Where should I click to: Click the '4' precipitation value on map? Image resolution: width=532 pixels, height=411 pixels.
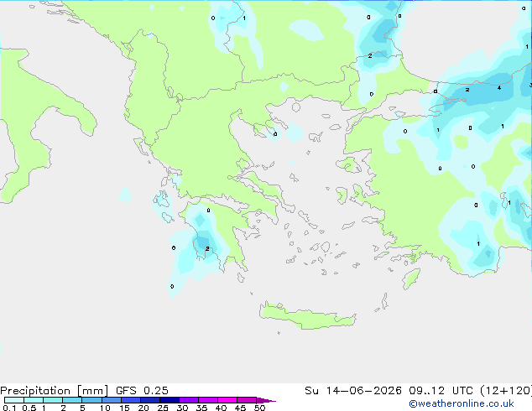pos(499,88)
